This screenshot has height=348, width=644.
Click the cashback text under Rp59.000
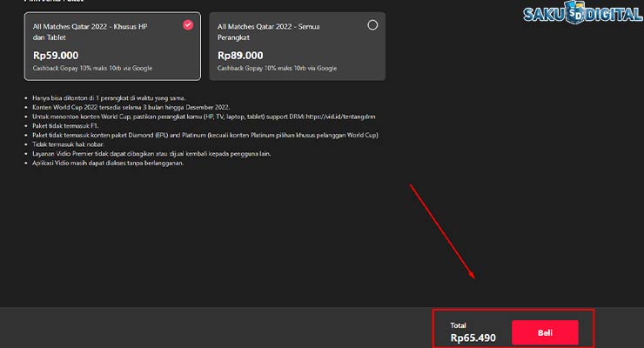click(92, 67)
